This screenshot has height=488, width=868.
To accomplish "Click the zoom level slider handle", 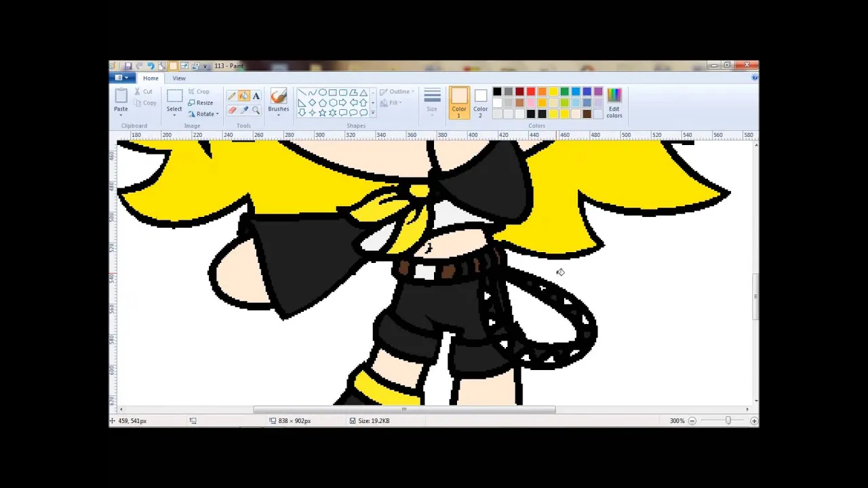I will pyautogui.click(x=728, y=421).
